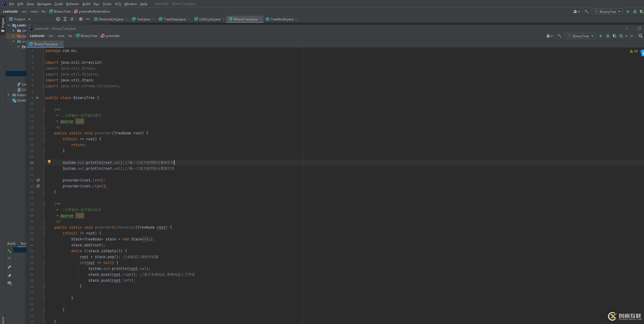Expand the out folder in project tree
The width and height of the screenshot is (644, 324).
(x=13, y=36)
